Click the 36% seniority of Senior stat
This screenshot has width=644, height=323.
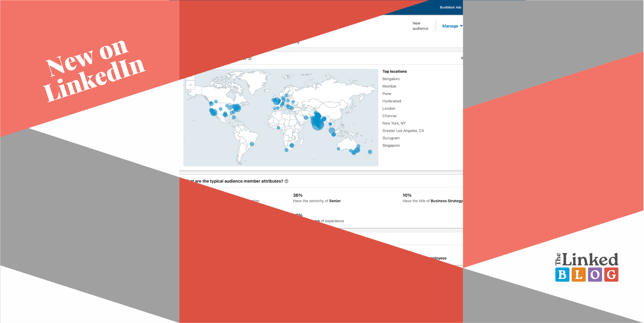click(317, 198)
